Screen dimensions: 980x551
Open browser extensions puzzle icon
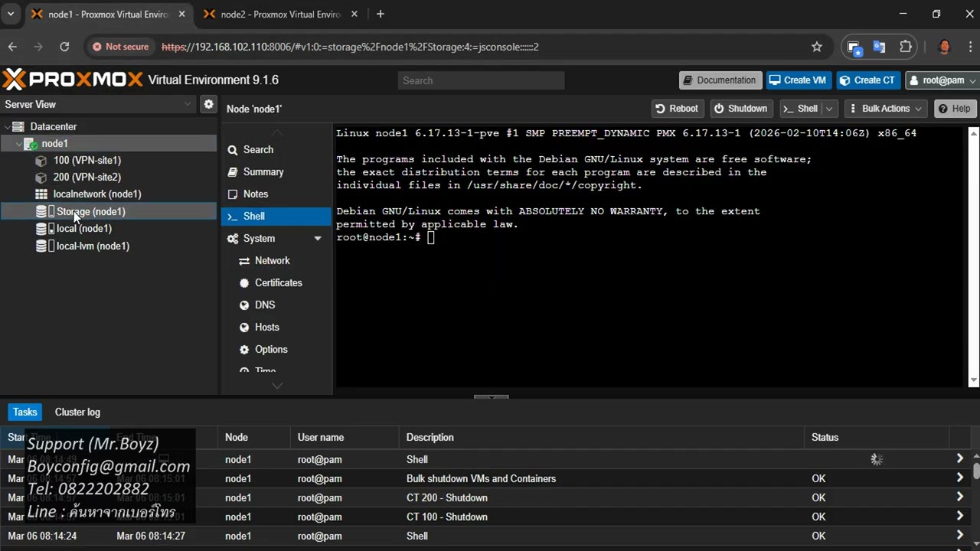click(906, 47)
